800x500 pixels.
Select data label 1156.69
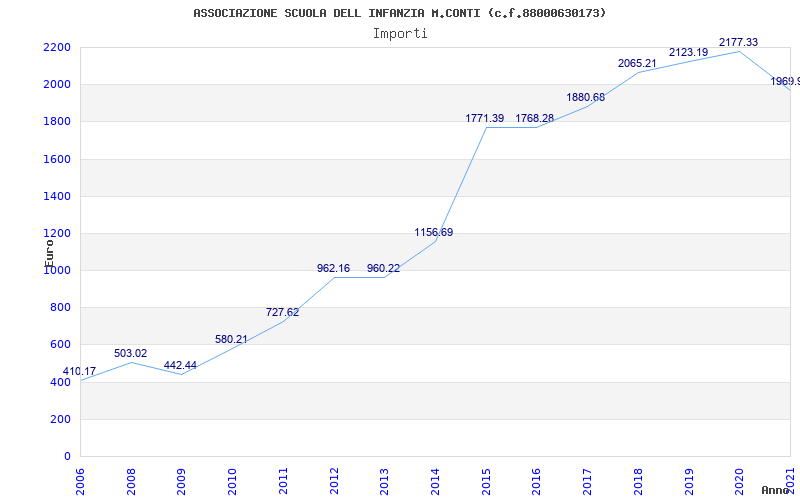[x=434, y=233]
